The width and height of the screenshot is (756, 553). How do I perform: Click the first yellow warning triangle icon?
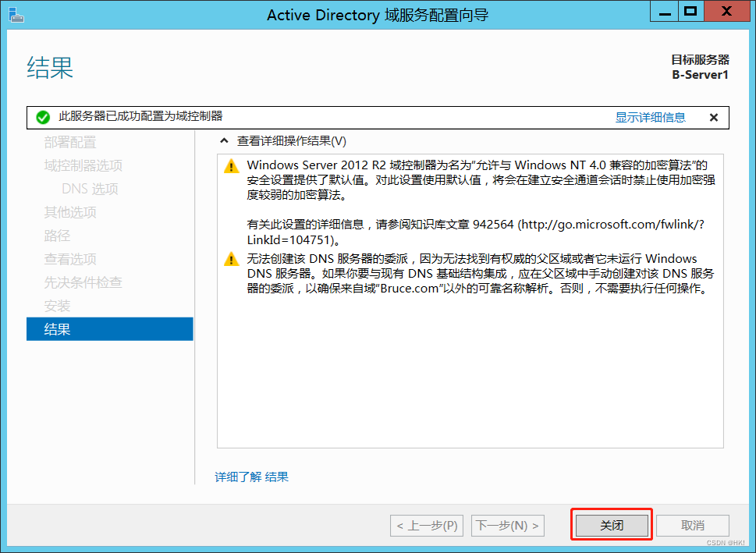point(232,165)
